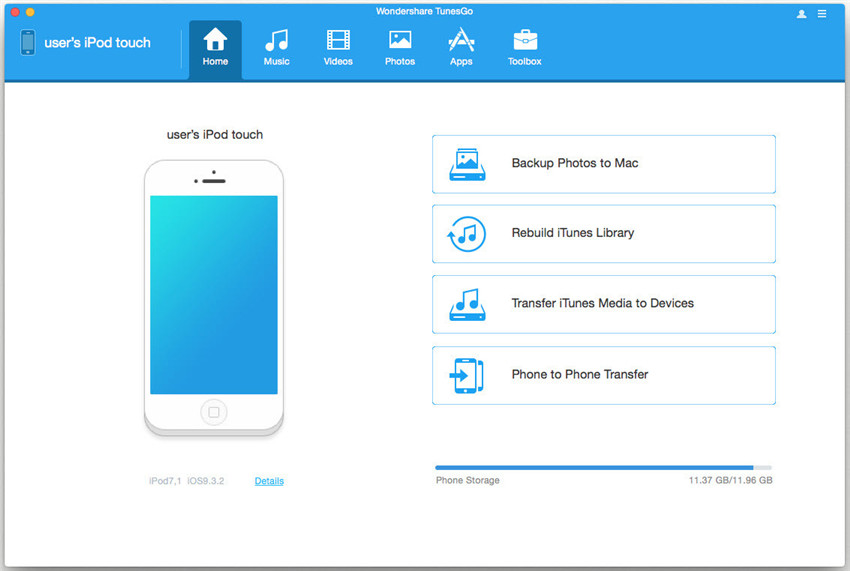Image resolution: width=850 pixels, height=571 pixels.
Task: Open the Videos filmstrip icon
Action: [338, 40]
